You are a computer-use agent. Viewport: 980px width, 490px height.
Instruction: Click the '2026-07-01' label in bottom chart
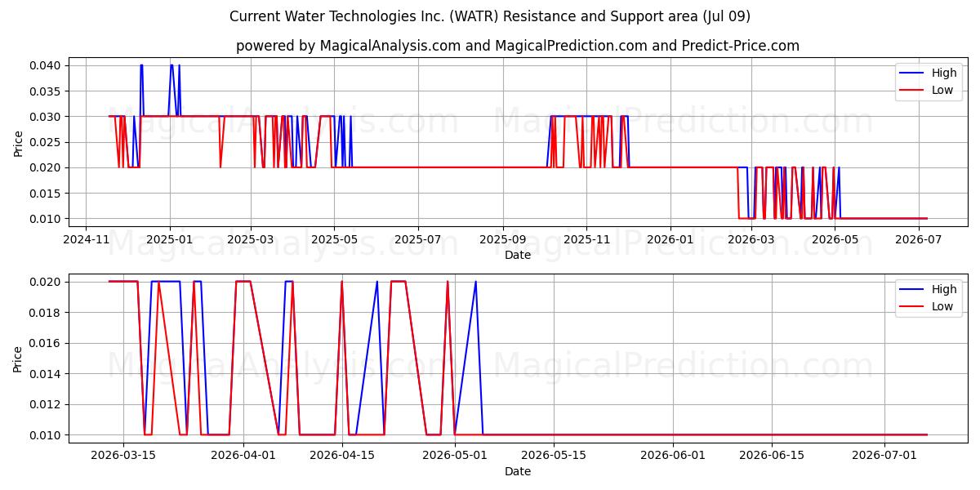point(884,457)
